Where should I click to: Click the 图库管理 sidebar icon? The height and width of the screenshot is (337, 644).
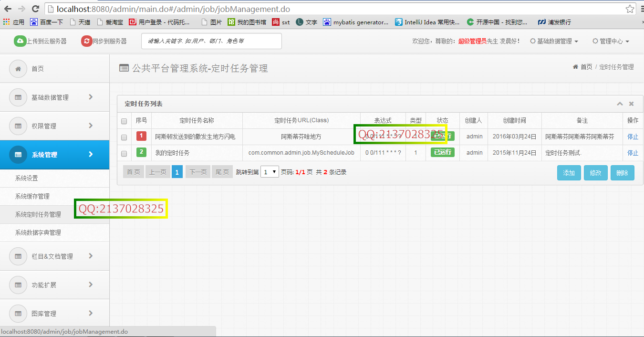coord(18,313)
